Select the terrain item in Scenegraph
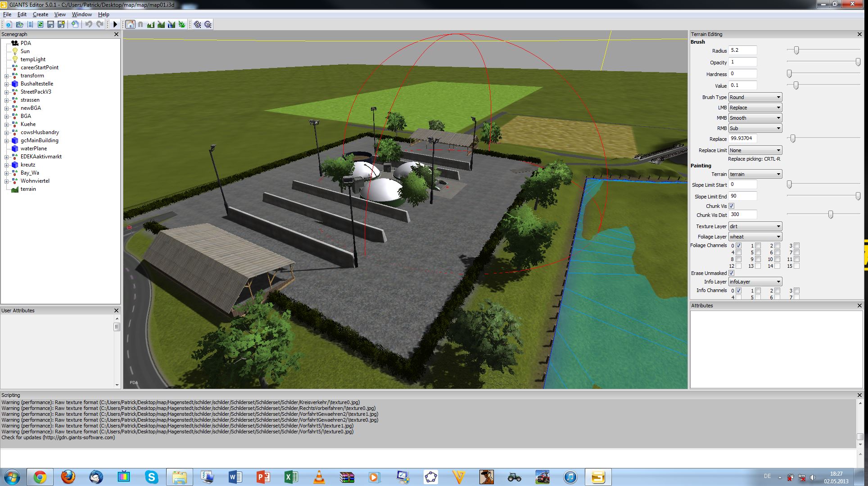Image resolution: width=868 pixels, height=486 pixels. coord(28,189)
